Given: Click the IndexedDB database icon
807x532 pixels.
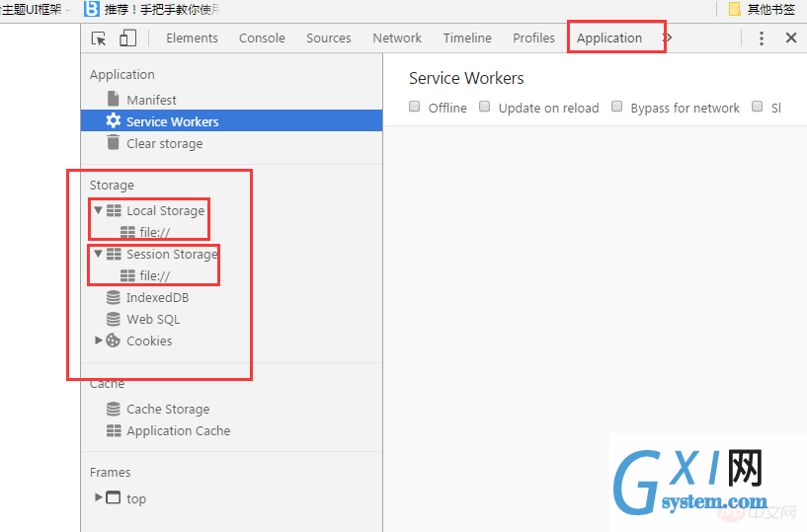Looking at the screenshot, I should tap(114, 297).
